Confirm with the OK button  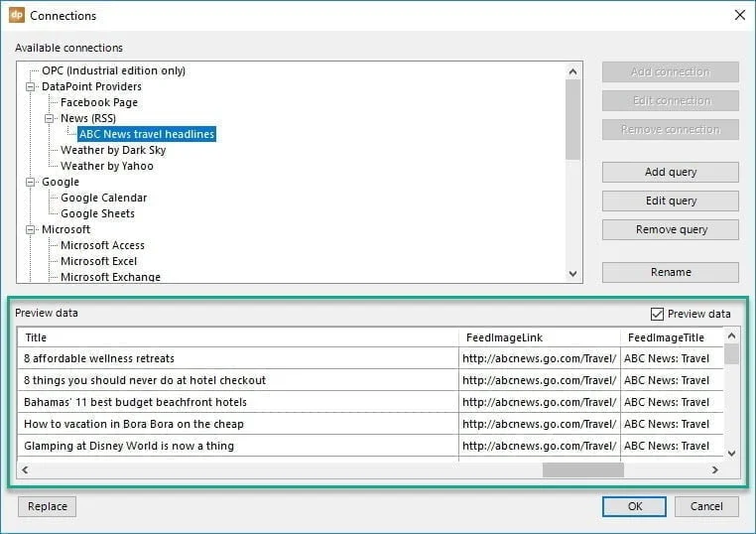pos(635,506)
